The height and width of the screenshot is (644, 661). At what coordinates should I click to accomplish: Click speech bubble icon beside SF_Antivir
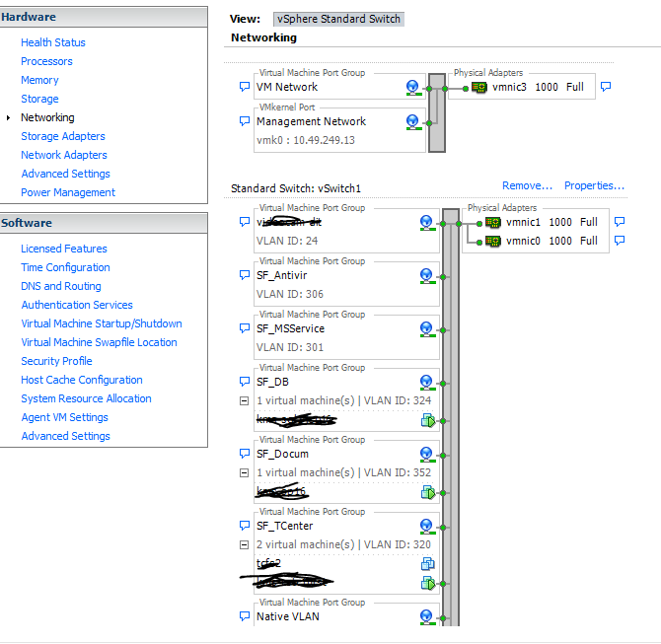coord(245,275)
